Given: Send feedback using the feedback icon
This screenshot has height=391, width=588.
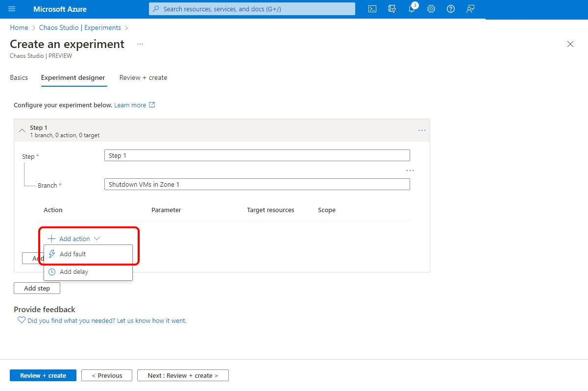Looking at the screenshot, I should pyautogui.click(x=470, y=9).
